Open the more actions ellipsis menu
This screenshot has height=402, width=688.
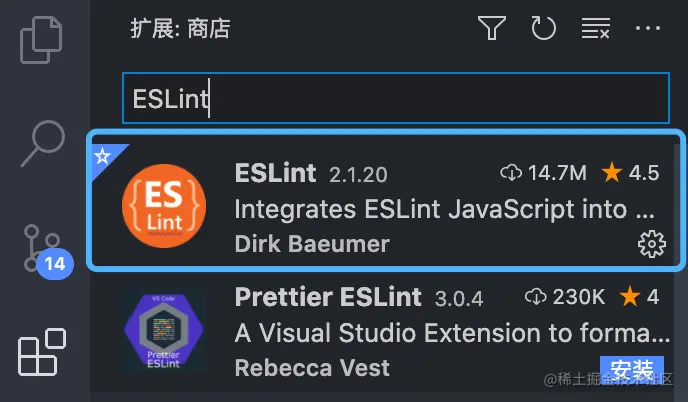pyautogui.click(x=648, y=28)
